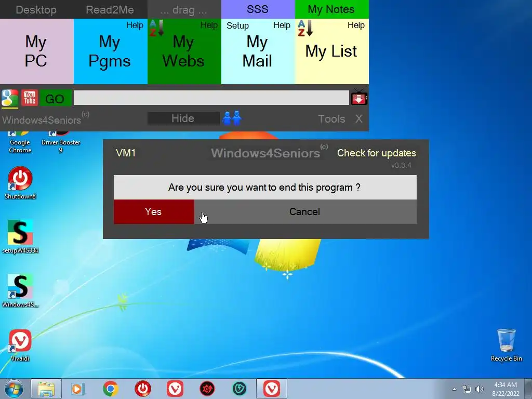This screenshot has width=532, height=399.
Task: Open the My Webs tile
Action: (183, 51)
